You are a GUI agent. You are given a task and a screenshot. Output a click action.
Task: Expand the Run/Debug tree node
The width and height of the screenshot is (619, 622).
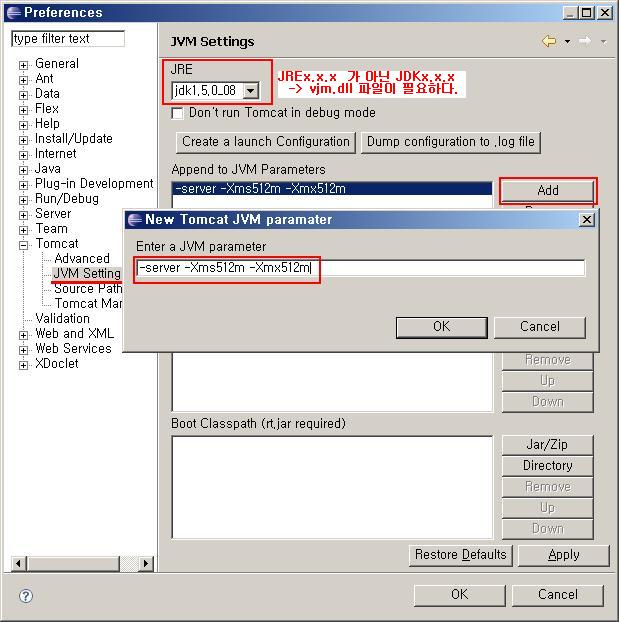tap(23, 200)
